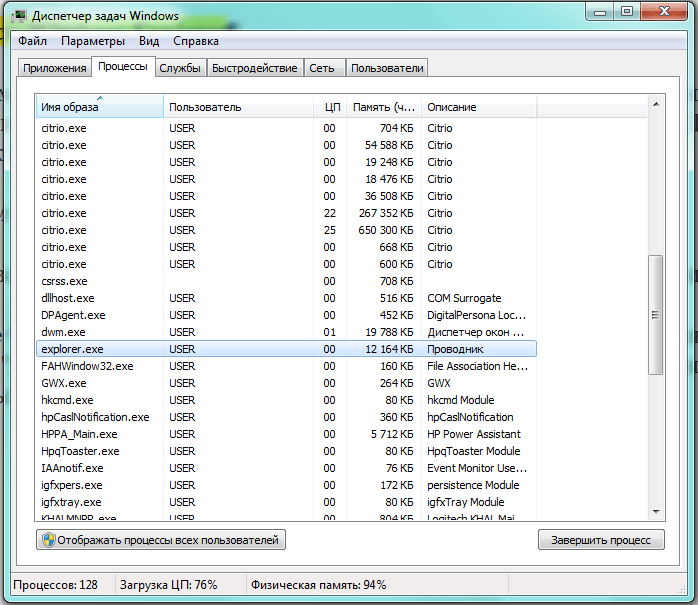Sort by Имя образа column header
The width and height of the screenshot is (698, 605).
(x=99, y=107)
